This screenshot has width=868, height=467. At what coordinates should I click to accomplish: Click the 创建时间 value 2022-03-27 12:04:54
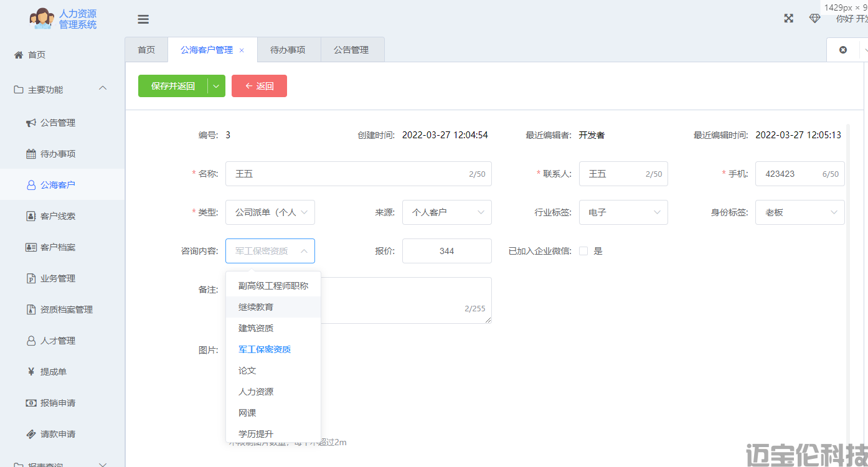tap(445, 135)
